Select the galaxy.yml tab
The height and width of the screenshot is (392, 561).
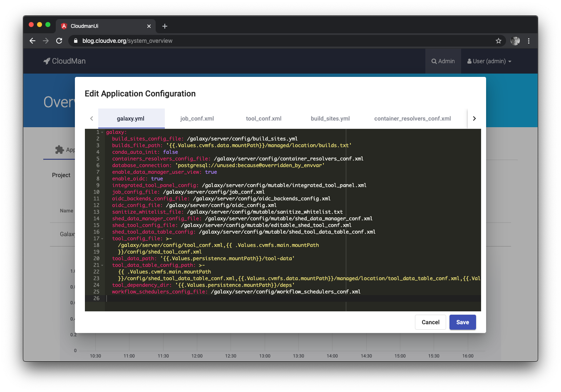pyautogui.click(x=131, y=118)
